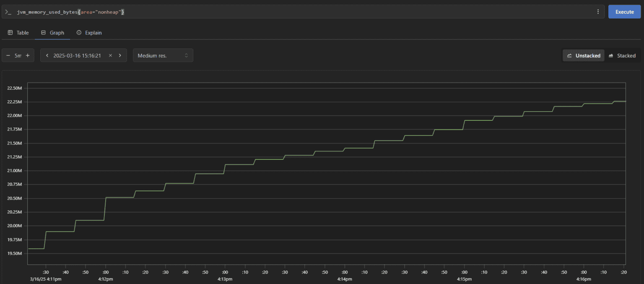644x284 pixels.
Task: Switch chart to Stacked mode
Action: tap(622, 55)
